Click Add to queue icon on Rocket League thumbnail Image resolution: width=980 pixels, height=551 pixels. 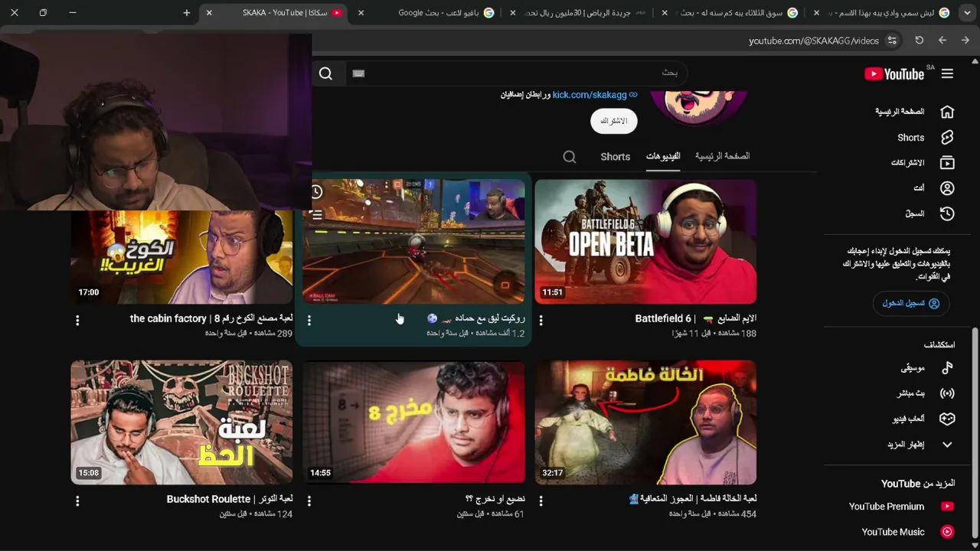317,215
